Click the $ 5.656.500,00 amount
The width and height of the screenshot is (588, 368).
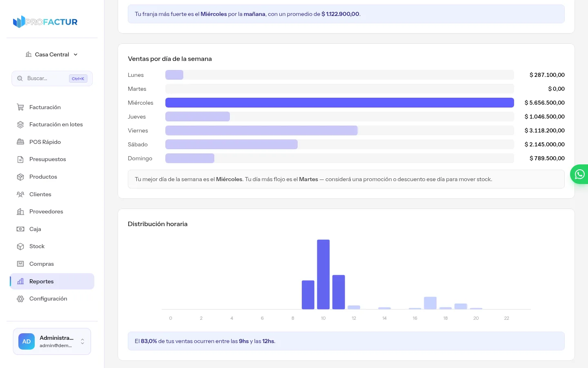point(545,103)
